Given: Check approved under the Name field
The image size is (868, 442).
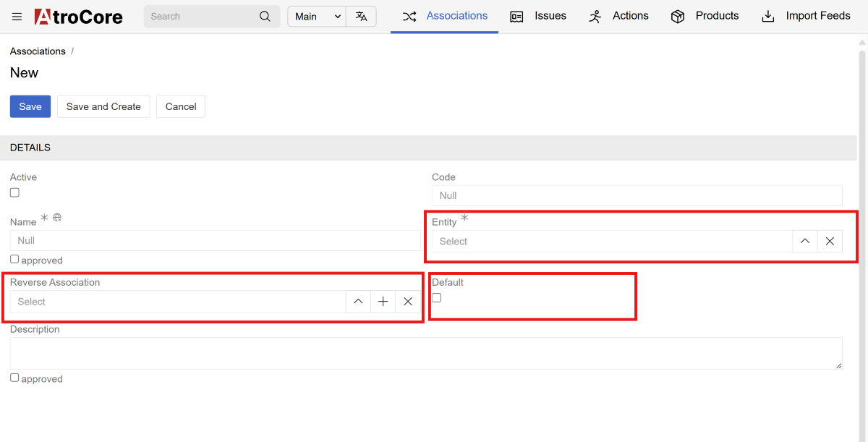Looking at the screenshot, I should 14,259.
